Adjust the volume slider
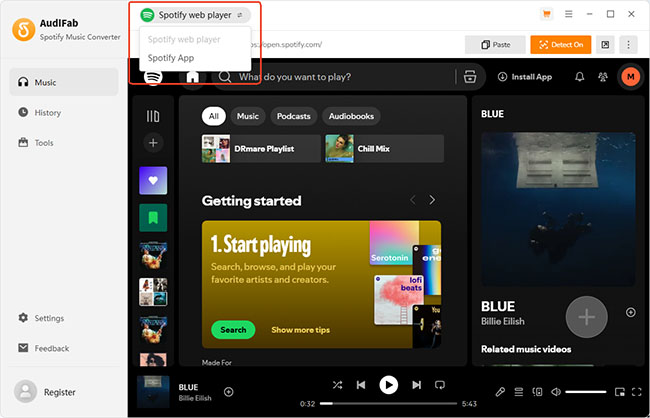The width and height of the screenshot is (650, 418). click(x=586, y=392)
